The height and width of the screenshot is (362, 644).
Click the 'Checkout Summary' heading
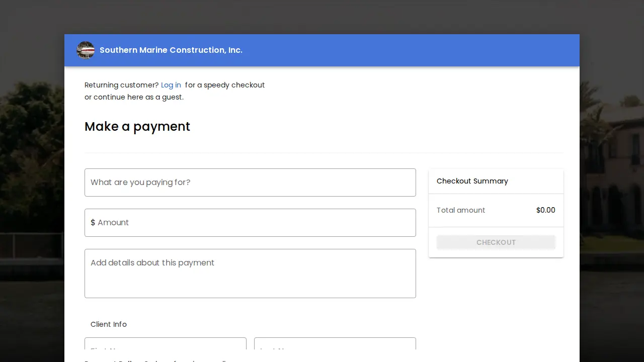coord(472,181)
